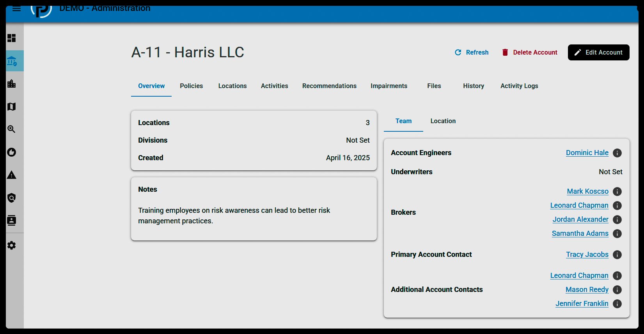Click the Delete Account button

coord(529,52)
